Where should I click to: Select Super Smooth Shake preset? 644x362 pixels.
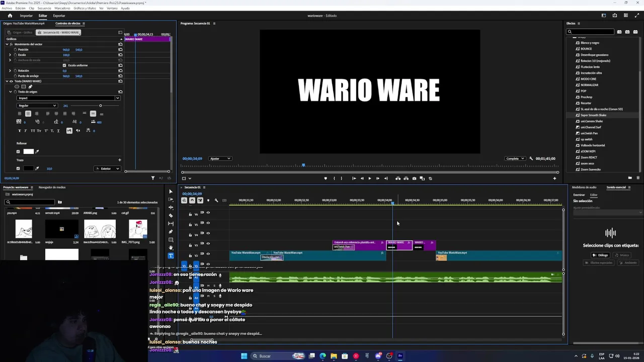(x=593, y=115)
